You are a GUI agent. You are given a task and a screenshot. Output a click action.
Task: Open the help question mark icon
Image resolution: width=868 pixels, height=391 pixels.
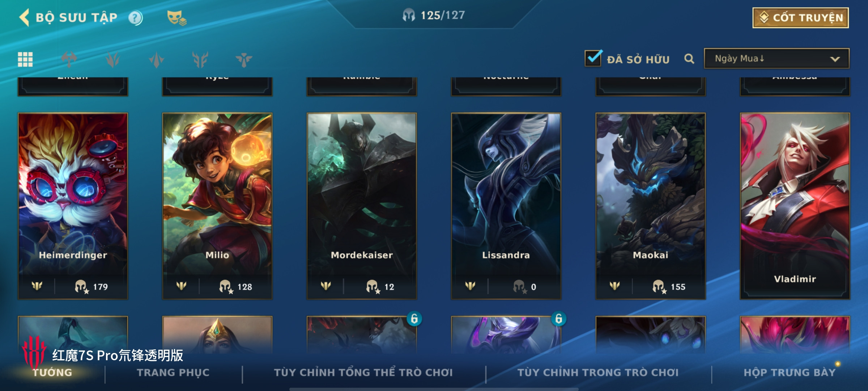[136, 18]
